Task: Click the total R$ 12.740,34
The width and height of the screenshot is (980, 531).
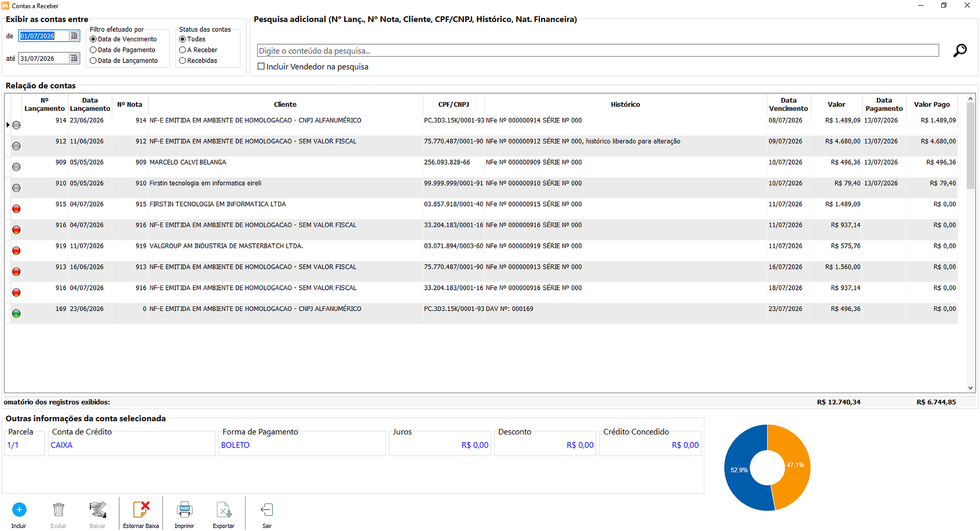Action: point(838,402)
